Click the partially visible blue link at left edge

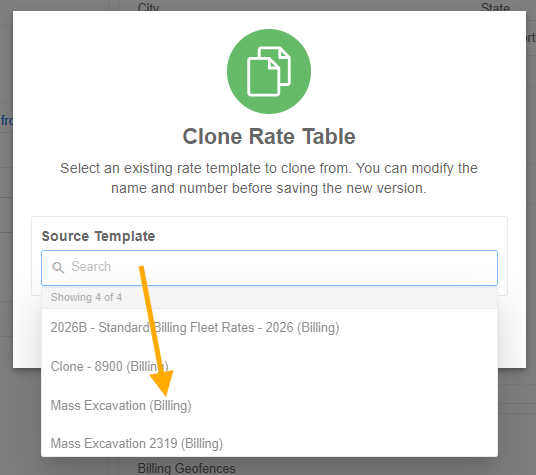pos(6,120)
